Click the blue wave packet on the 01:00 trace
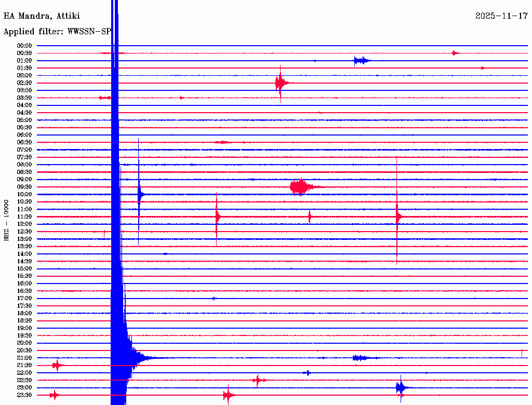 pyautogui.click(x=362, y=61)
